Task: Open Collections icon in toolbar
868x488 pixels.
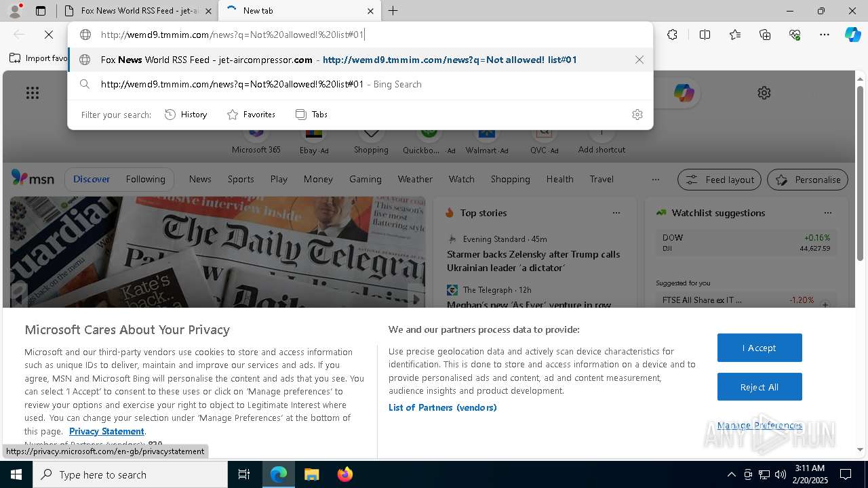Action: point(765,35)
